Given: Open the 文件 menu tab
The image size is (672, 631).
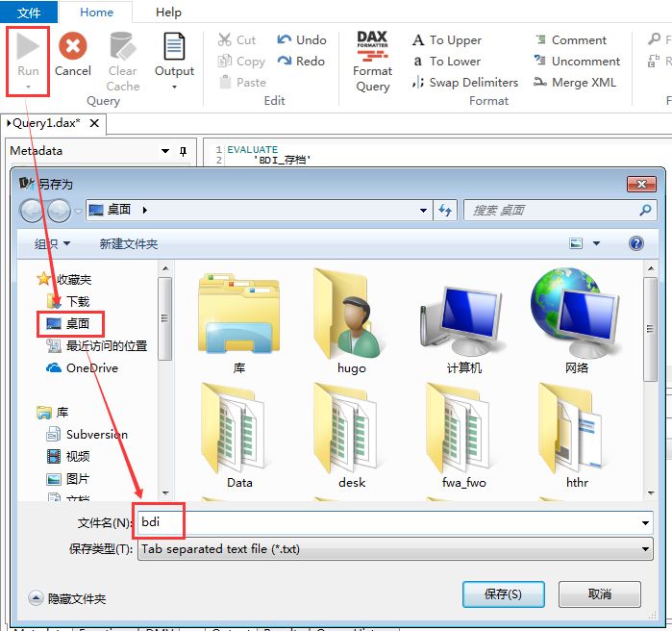Looking at the screenshot, I should pyautogui.click(x=29, y=12).
